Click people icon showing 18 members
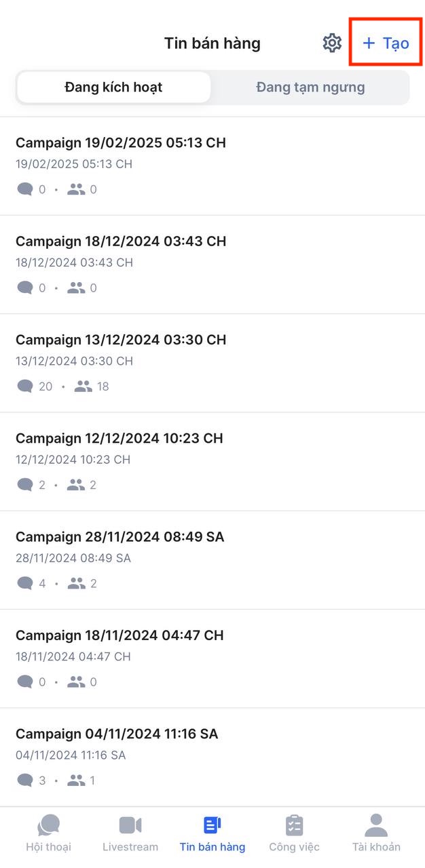The height and width of the screenshot is (868, 425). [x=83, y=387]
